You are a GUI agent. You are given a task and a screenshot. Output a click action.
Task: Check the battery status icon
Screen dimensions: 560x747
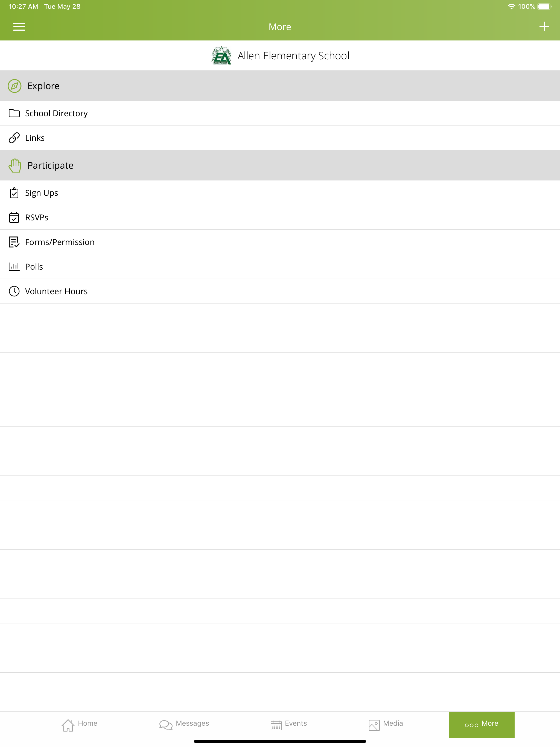[544, 6]
